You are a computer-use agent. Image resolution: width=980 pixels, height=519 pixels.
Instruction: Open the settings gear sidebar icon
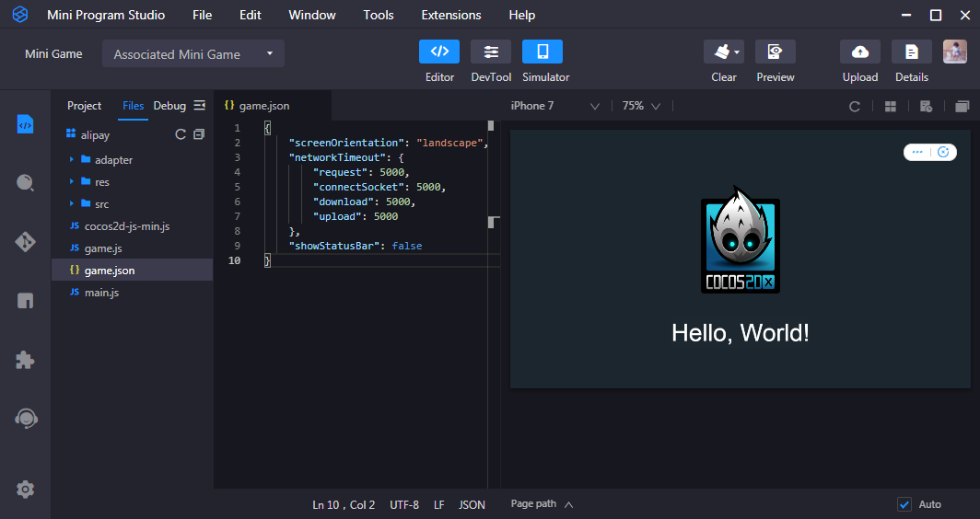(x=25, y=489)
